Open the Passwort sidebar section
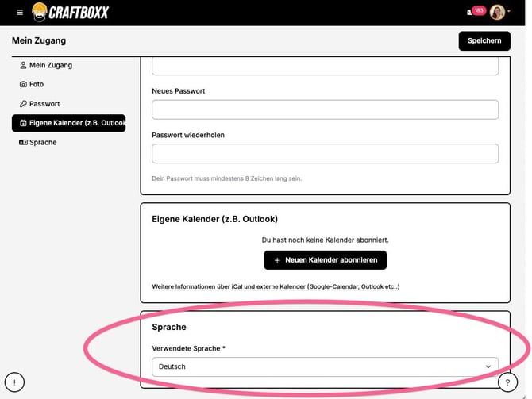The image size is (532, 399). coord(44,104)
